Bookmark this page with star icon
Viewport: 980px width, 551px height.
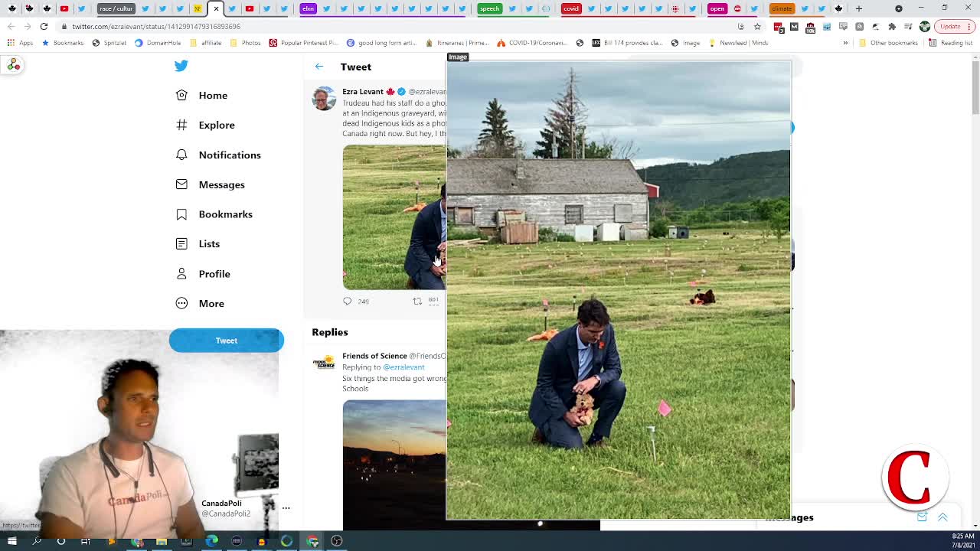[756, 26]
